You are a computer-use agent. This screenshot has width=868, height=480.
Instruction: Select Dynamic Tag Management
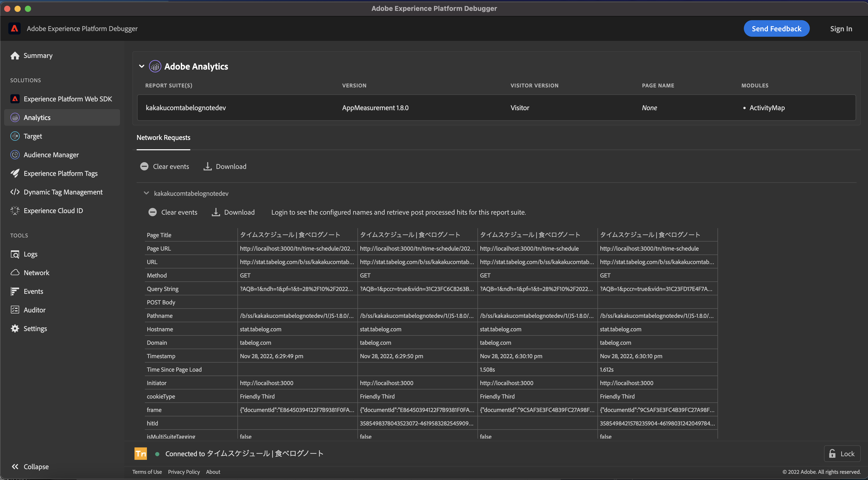[x=63, y=192]
